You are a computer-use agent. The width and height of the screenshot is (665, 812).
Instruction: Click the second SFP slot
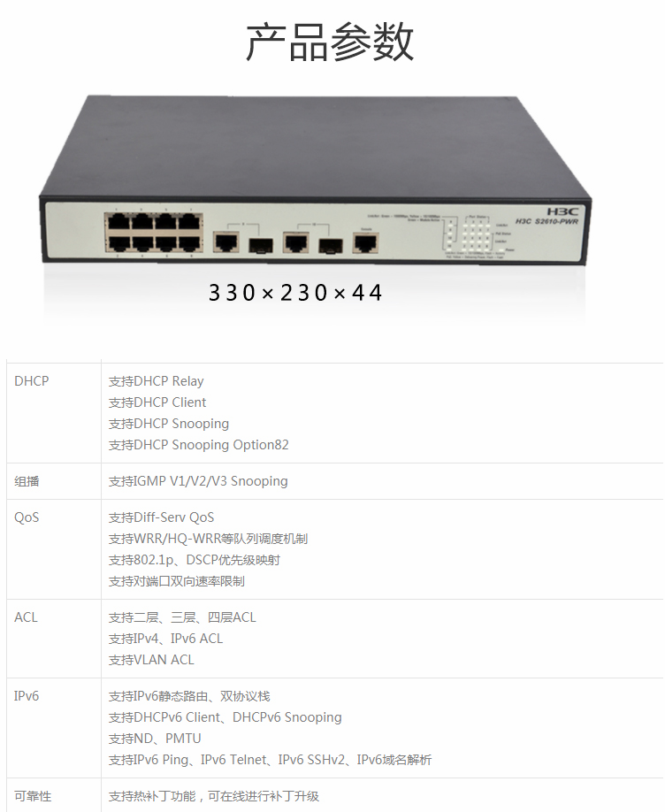click(x=331, y=246)
